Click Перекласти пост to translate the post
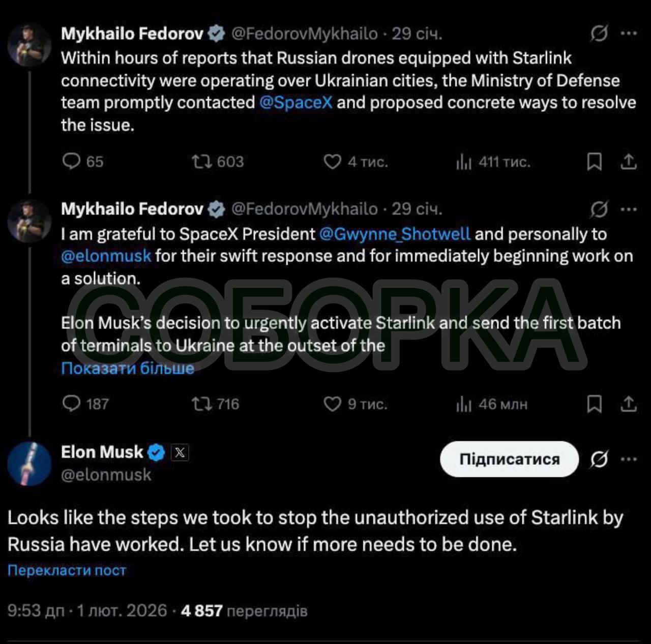The height and width of the screenshot is (644, 651). click(x=67, y=570)
